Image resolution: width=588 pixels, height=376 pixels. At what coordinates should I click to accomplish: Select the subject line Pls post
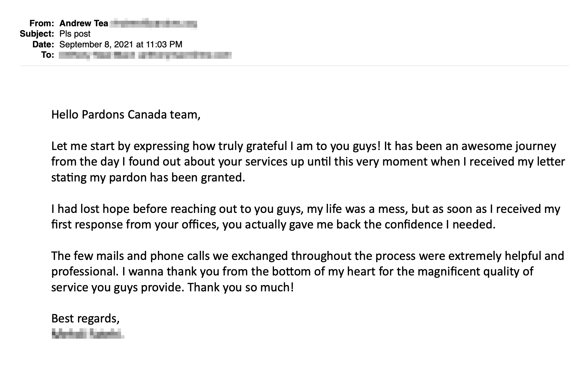click(x=75, y=34)
